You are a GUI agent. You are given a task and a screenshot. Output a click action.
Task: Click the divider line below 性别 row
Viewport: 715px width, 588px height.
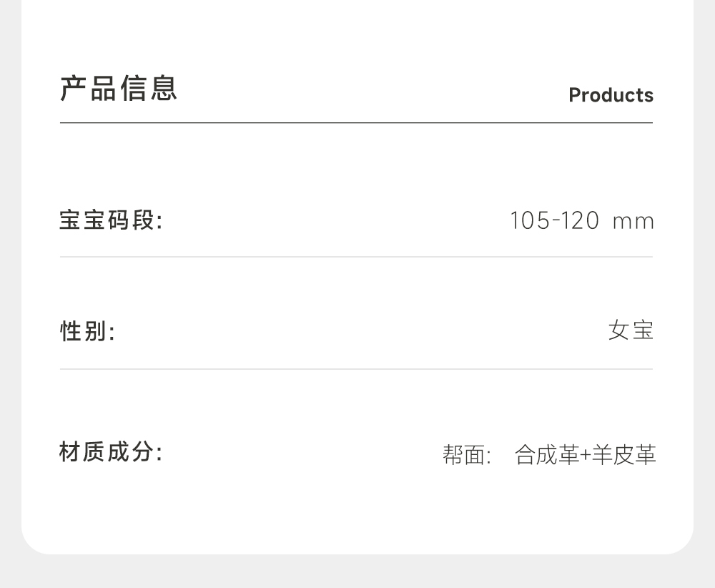(356, 369)
